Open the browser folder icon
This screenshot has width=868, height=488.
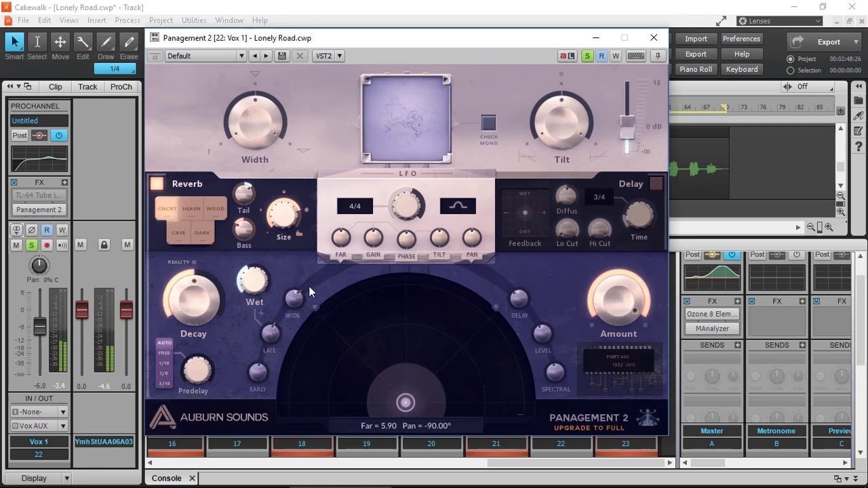tap(859, 102)
